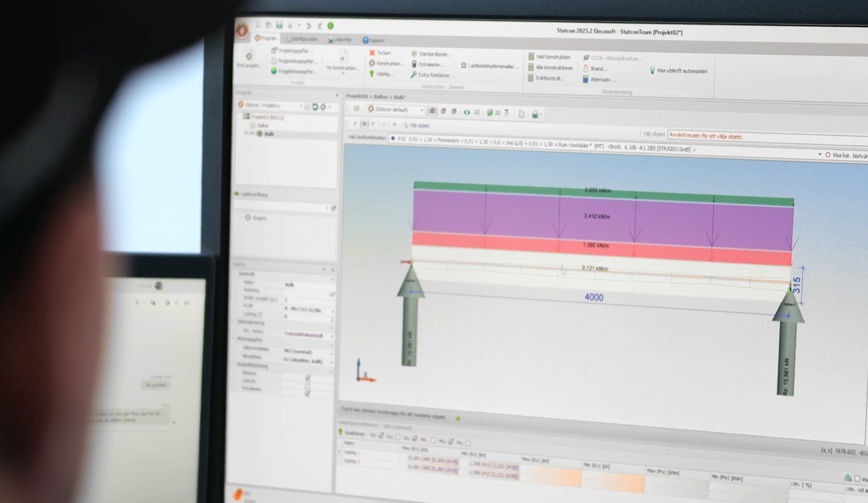Screen dimensions: 868x503
Task: Click the Konstruktion... ribbon item
Action: pos(387,64)
